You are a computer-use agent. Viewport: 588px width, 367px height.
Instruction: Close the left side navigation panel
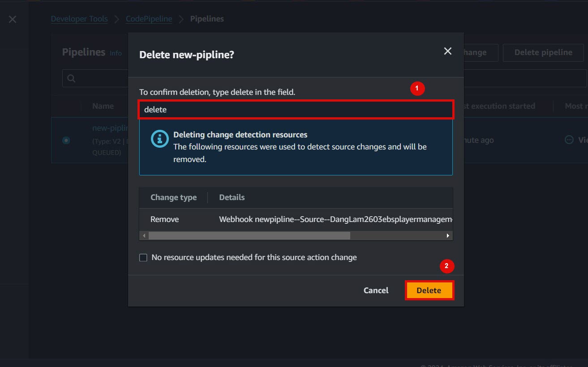pyautogui.click(x=13, y=19)
